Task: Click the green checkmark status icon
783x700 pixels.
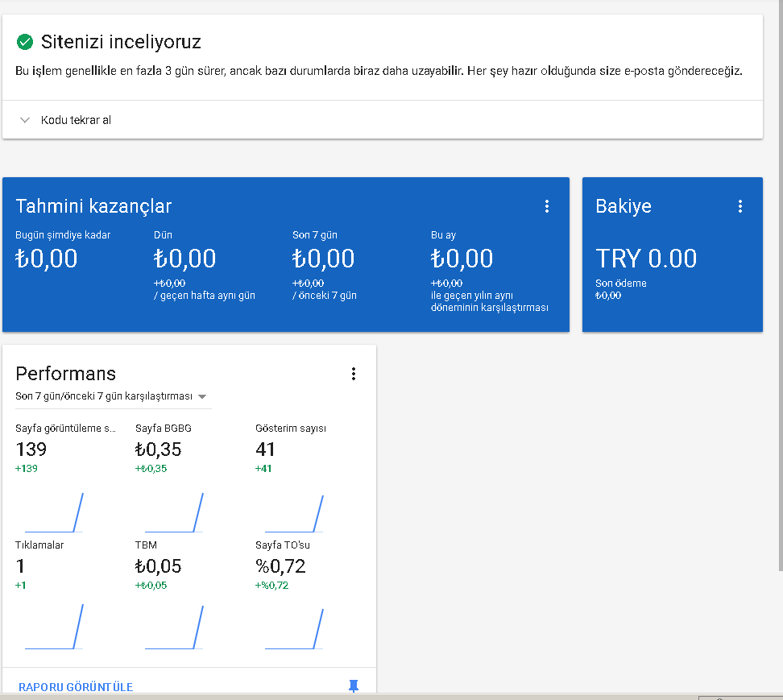Action: tap(24, 42)
